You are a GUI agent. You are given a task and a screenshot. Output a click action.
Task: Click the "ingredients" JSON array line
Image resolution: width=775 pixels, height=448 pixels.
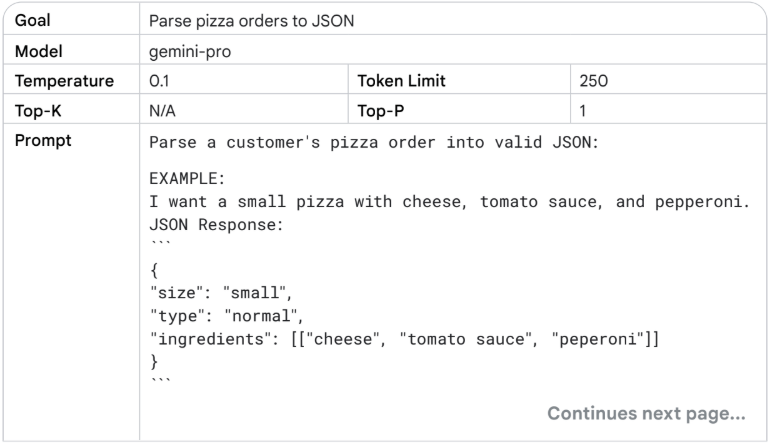(x=404, y=337)
